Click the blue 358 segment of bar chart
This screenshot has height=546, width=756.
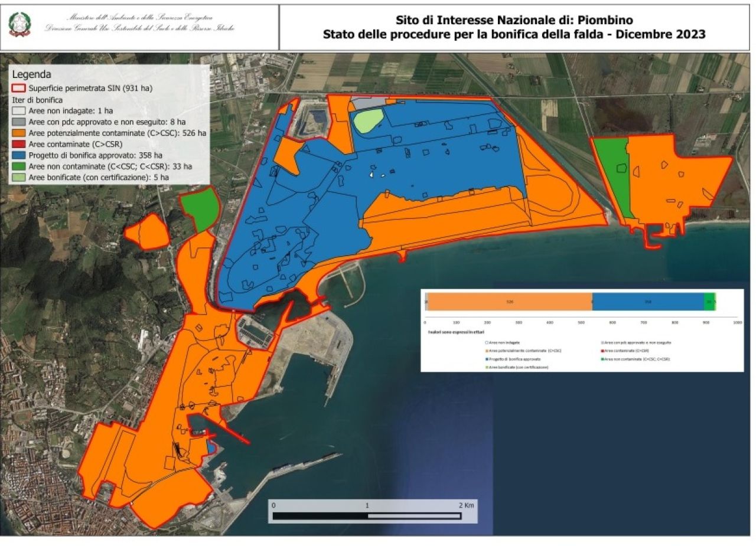coord(647,301)
